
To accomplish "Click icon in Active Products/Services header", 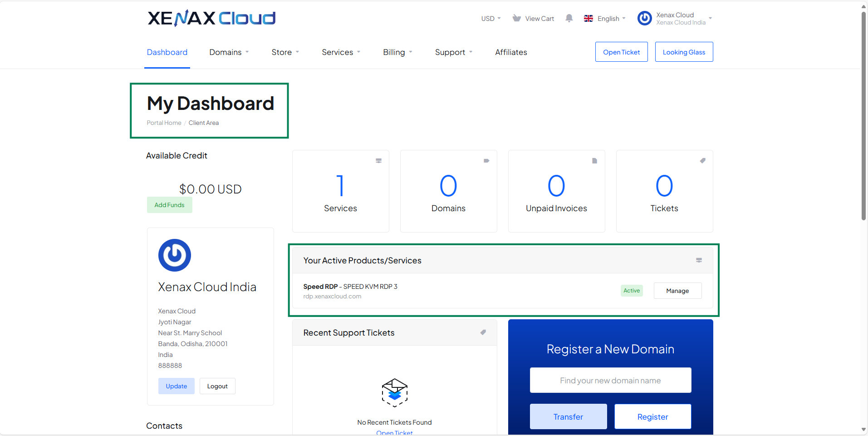I will [x=699, y=260].
